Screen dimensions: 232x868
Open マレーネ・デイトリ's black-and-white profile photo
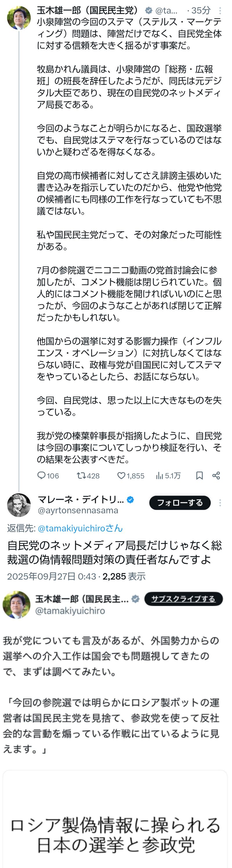19,505
